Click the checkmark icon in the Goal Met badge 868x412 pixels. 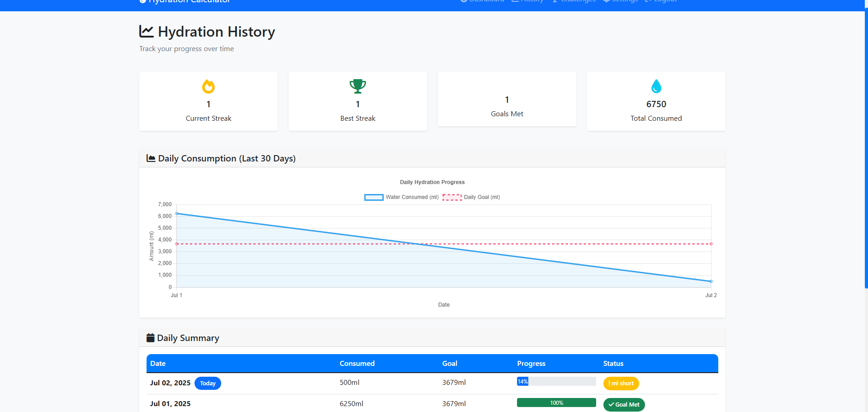pos(611,405)
